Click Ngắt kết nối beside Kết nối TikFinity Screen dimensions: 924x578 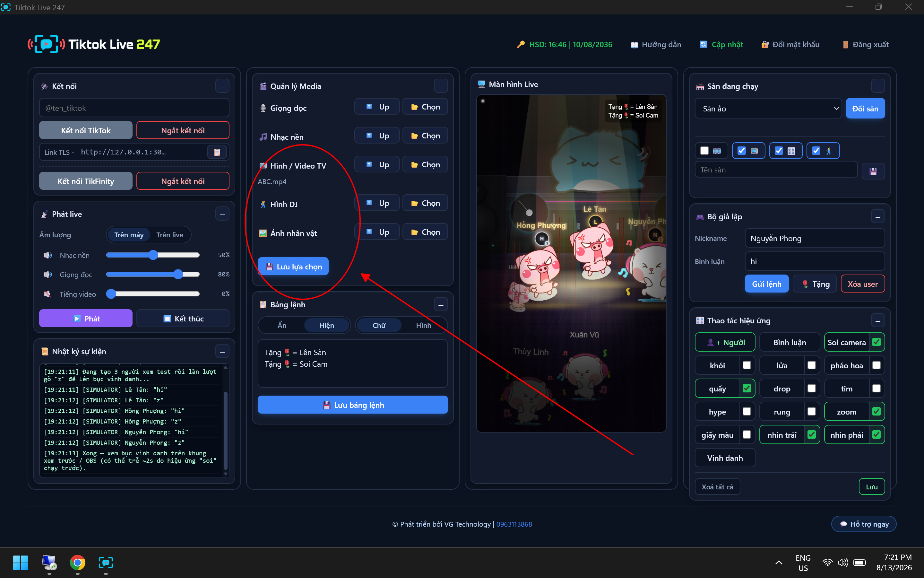click(183, 181)
